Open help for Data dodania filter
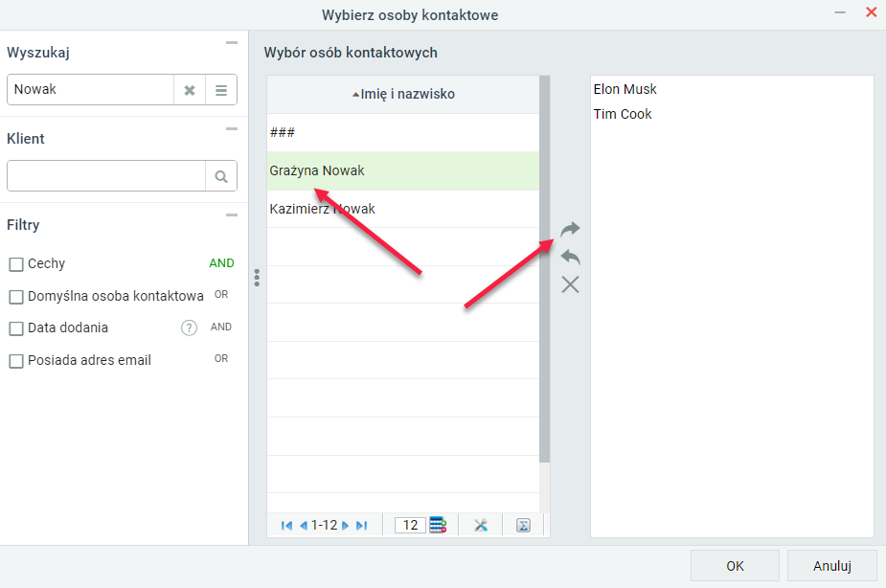This screenshot has width=886, height=588. tap(189, 328)
